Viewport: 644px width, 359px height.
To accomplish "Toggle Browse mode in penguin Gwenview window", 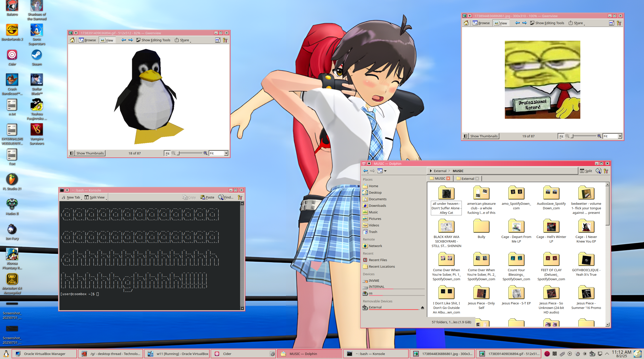I will 87,40.
